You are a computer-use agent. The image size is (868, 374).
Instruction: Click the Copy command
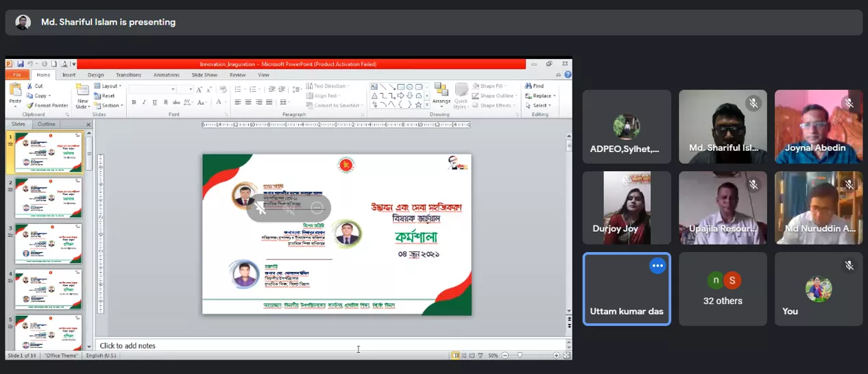(37, 96)
